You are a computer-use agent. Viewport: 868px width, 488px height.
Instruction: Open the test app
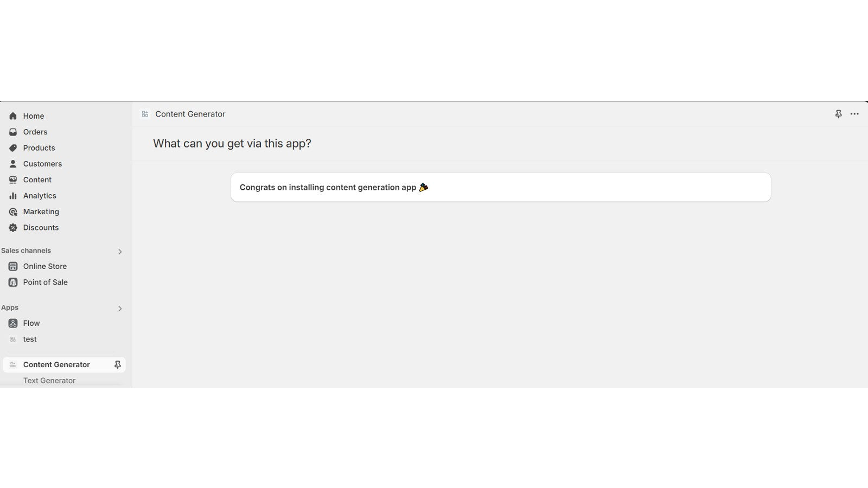[30, 339]
